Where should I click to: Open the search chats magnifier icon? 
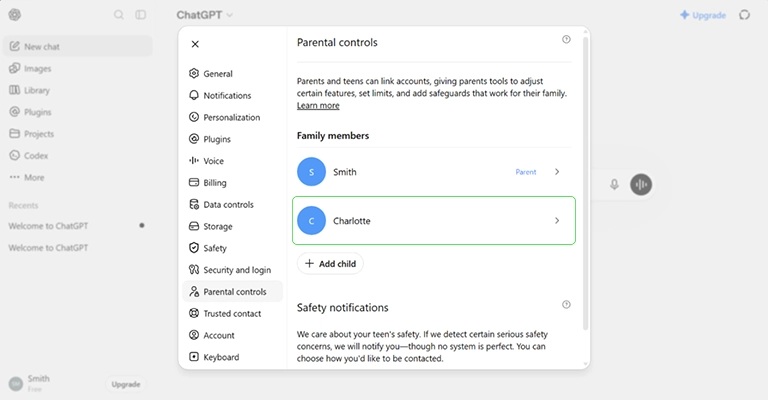[x=119, y=15]
